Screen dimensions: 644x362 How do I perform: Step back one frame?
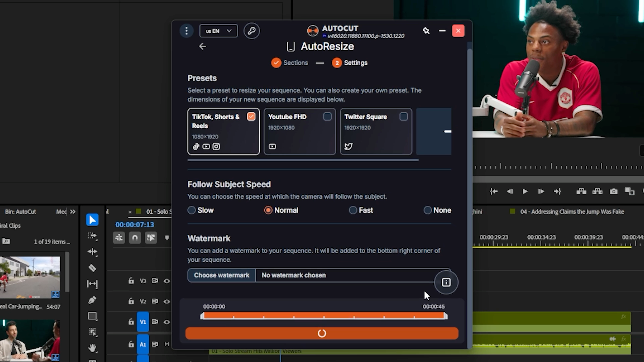click(x=509, y=191)
